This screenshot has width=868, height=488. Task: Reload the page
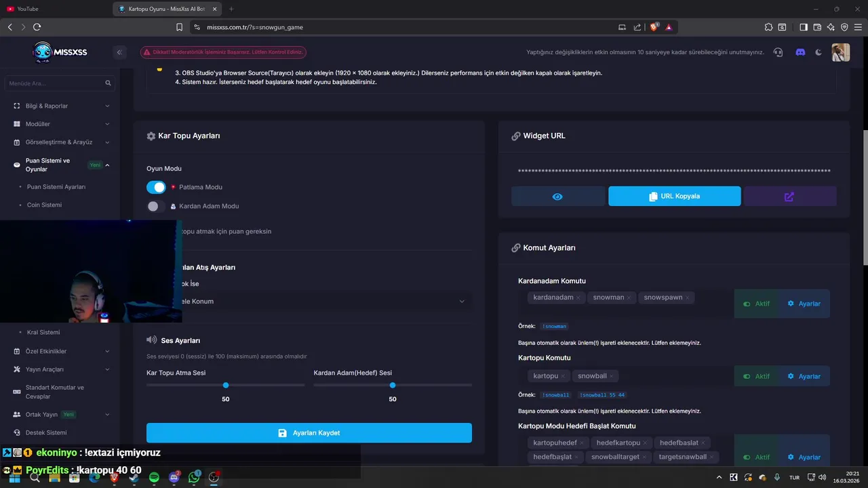pyautogui.click(x=37, y=27)
